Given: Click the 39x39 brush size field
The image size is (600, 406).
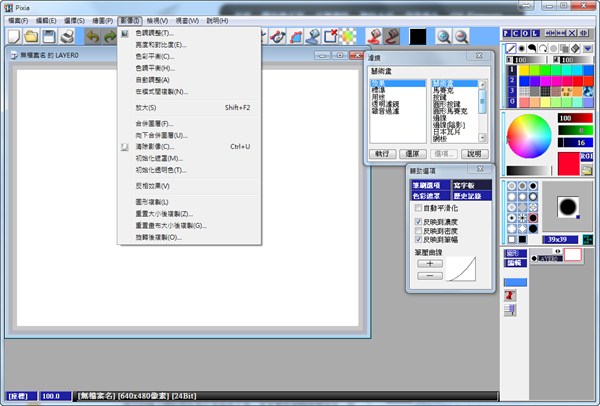Looking at the screenshot, I should point(560,240).
